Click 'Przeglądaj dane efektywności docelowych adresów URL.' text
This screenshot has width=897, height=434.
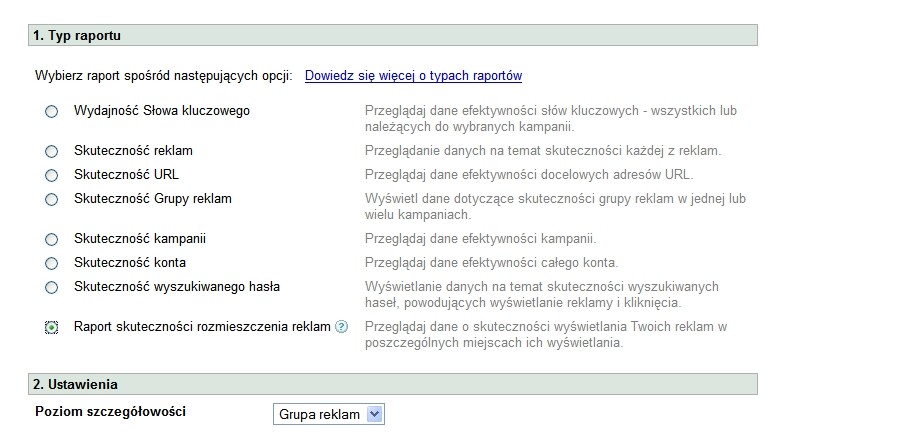(529, 175)
